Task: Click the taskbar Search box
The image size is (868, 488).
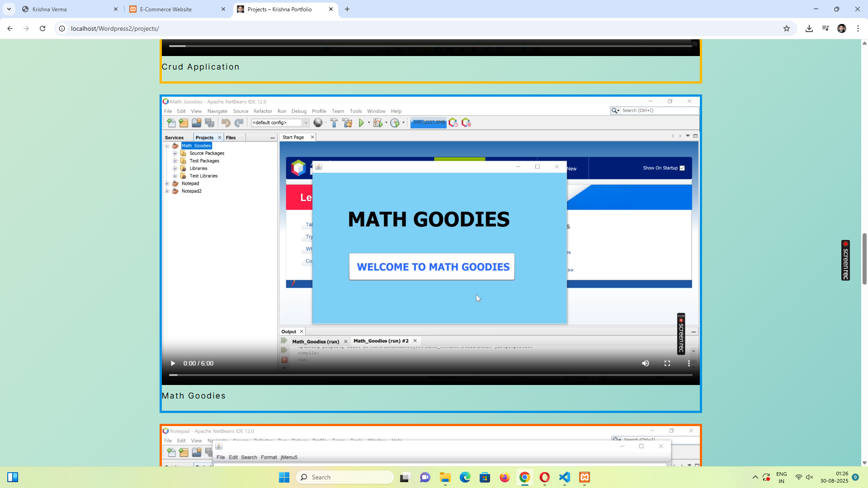Action: 345,477
